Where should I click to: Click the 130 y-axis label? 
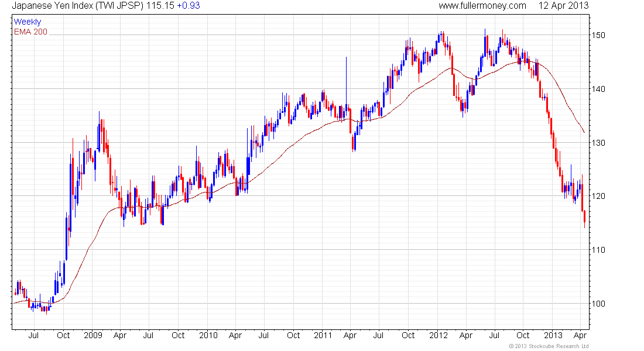(598, 143)
